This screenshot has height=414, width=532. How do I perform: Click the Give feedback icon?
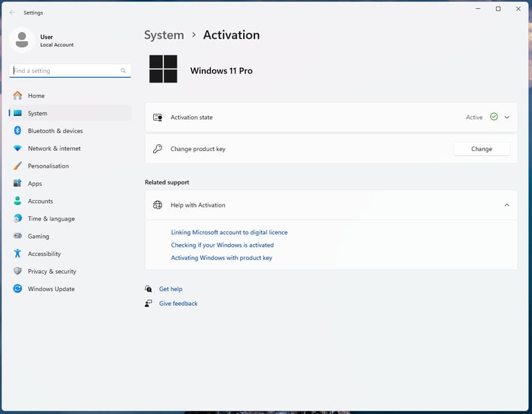coord(148,303)
